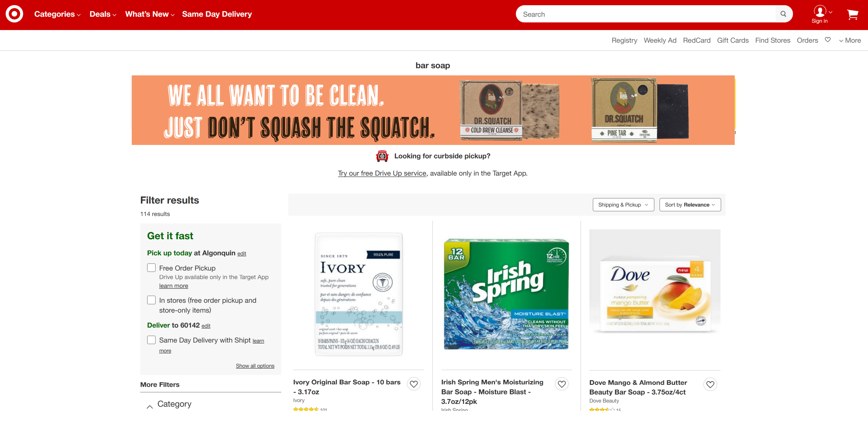The height and width of the screenshot is (436, 868).
Task: Collapse the Category filter section
Action: pyautogui.click(x=150, y=407)
